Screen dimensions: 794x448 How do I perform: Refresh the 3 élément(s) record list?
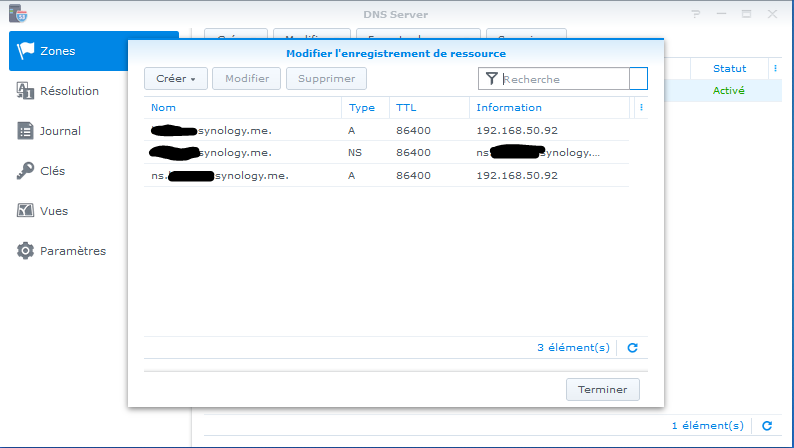(632, 348)
